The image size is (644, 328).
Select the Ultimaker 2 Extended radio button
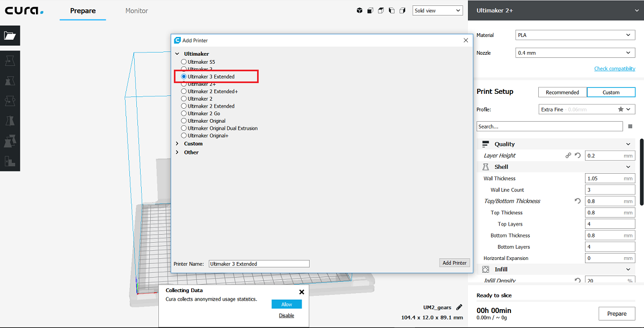tap(184, 106)
